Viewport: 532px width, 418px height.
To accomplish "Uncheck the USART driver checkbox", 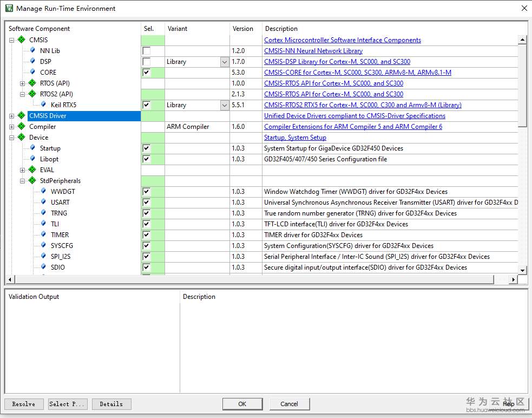I will [146, 203].
